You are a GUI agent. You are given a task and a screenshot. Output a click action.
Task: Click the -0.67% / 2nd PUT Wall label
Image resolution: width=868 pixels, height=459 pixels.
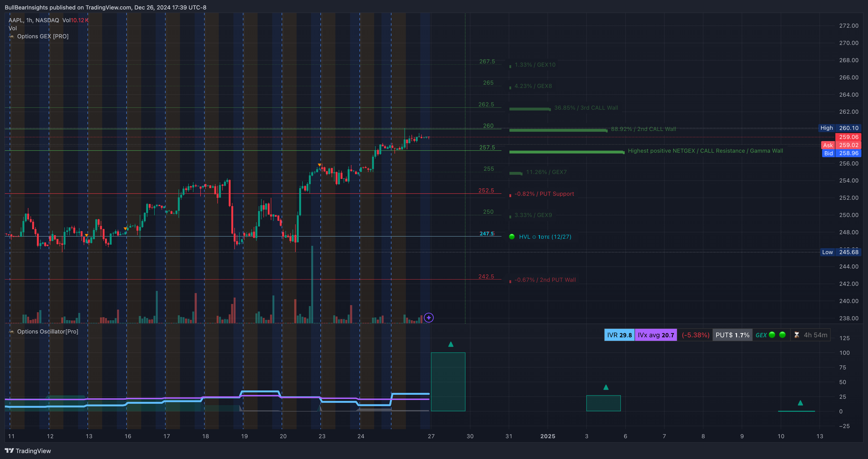point(545,280)
